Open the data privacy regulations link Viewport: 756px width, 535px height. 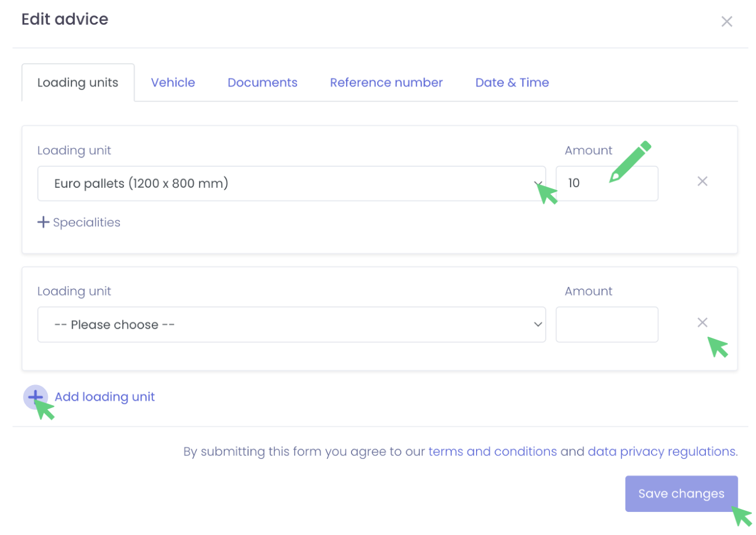point(662,452)
